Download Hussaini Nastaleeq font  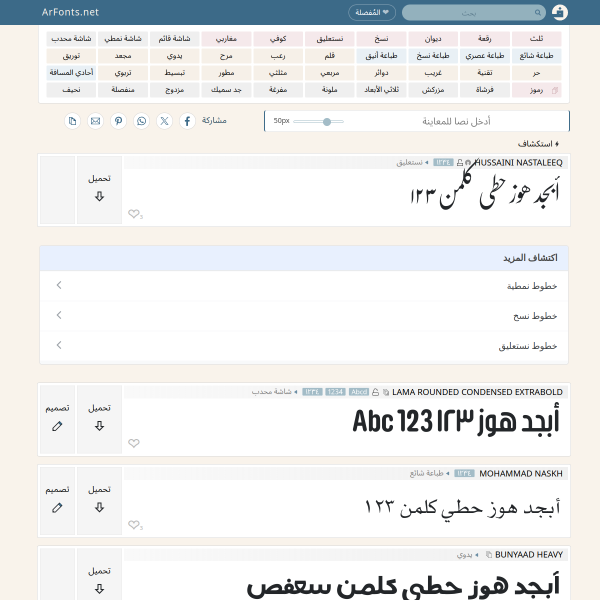pyautogui.click(x=99, y=190)
